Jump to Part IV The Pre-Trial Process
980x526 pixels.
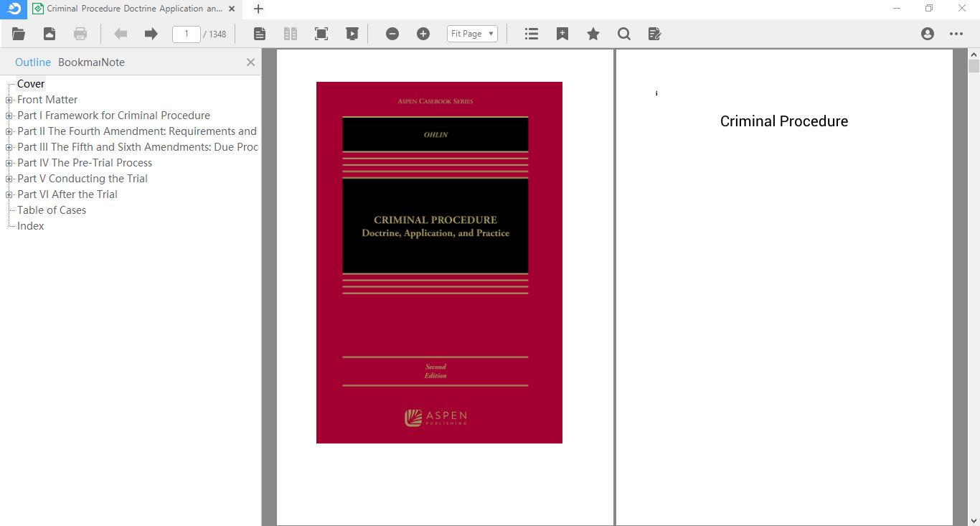[x=85, y=163]
